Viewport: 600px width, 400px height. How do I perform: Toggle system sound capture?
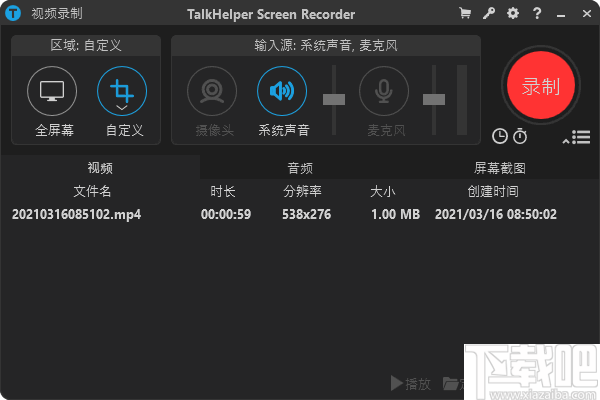[x=282, y=91]
